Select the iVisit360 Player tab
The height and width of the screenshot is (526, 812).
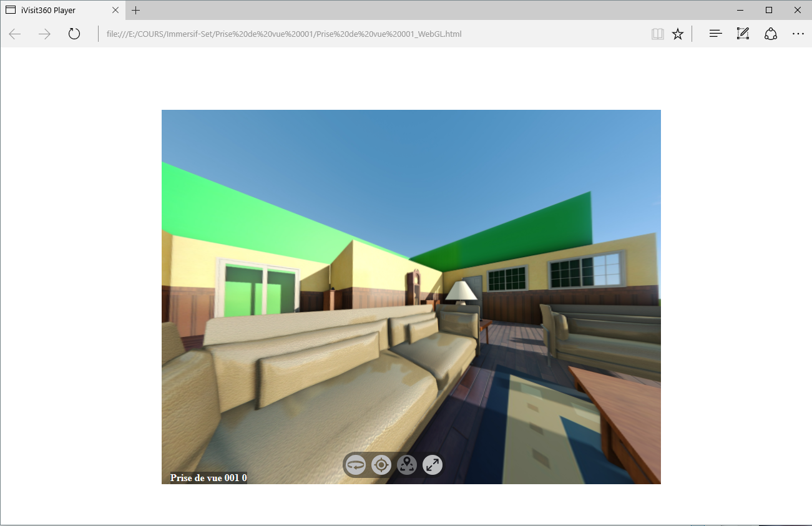tap(62, 10)
